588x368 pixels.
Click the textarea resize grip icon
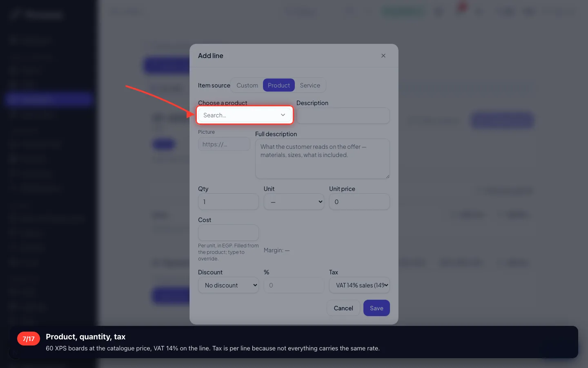click(x=387, y=176)
